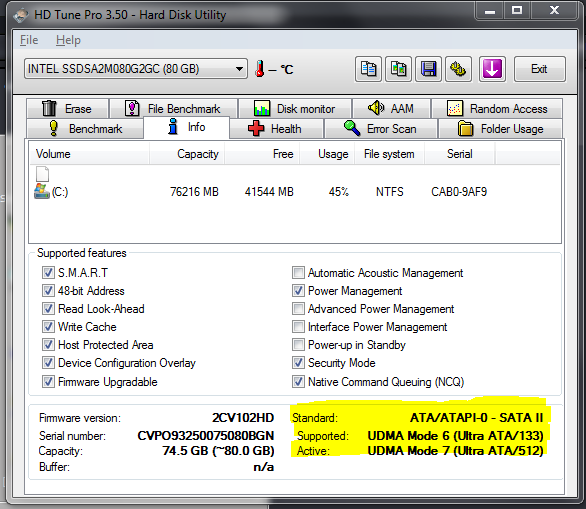The image size is (586, 509).
Task: Toggle Native Command Queuing (NCQ) checkbox
Action: [x=298, y=382]
